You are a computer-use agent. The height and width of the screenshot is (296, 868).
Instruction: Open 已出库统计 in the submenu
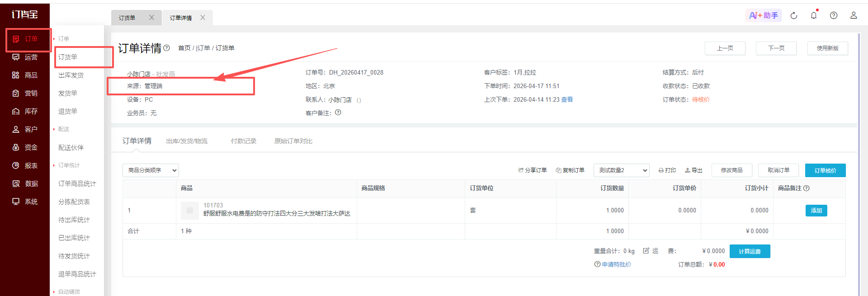pos(74,238)
